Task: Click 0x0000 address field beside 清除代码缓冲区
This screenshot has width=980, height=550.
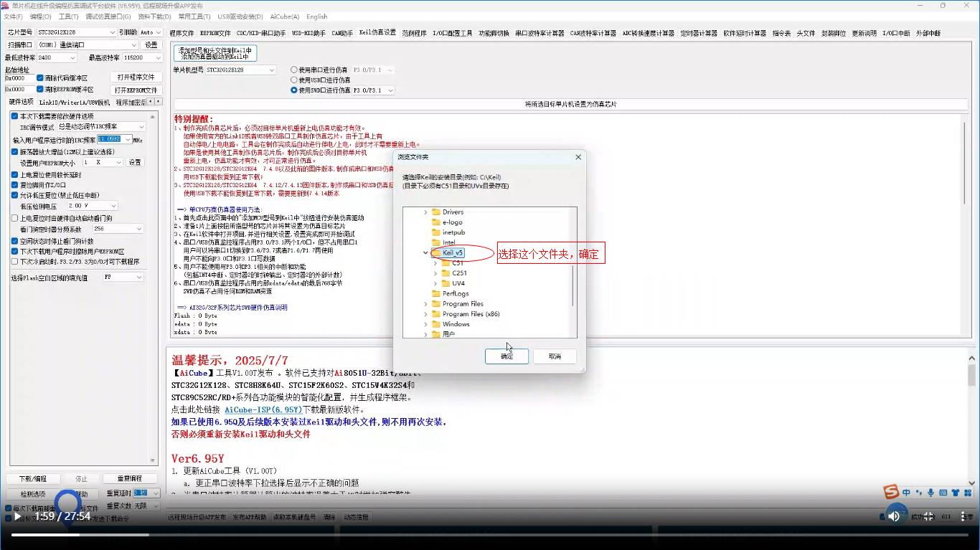Action: coord(19,78)
